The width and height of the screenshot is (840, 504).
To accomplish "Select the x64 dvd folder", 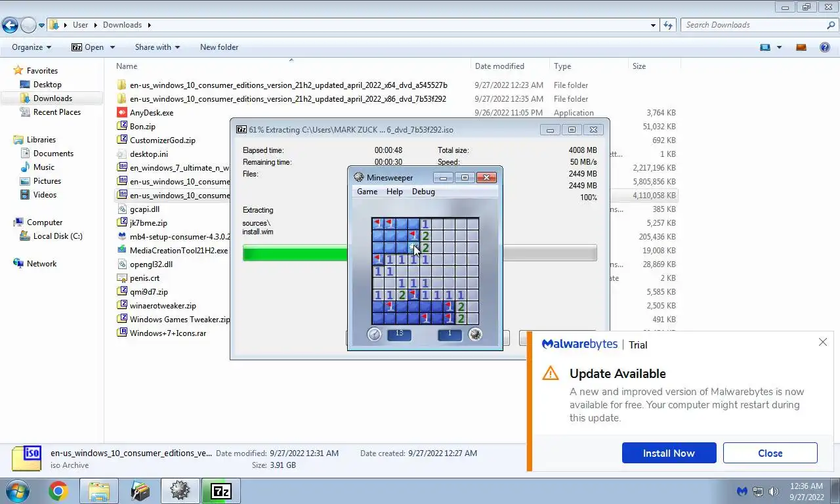I will [x=288, y=85].
